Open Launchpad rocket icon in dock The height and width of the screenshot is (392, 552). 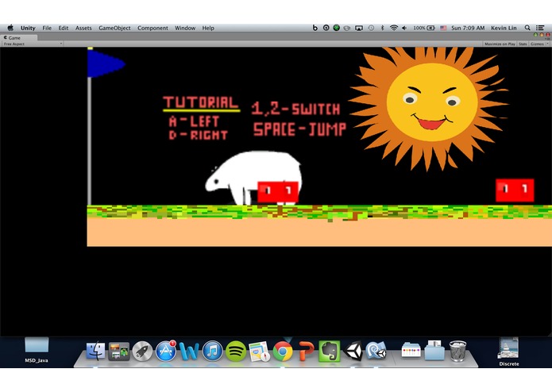coord(142,351)
